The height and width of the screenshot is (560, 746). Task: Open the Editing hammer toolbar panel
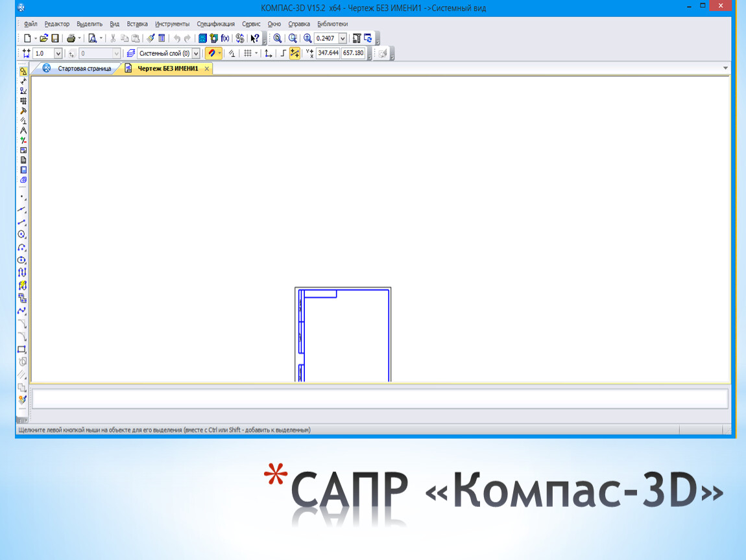tap(23, 111)
